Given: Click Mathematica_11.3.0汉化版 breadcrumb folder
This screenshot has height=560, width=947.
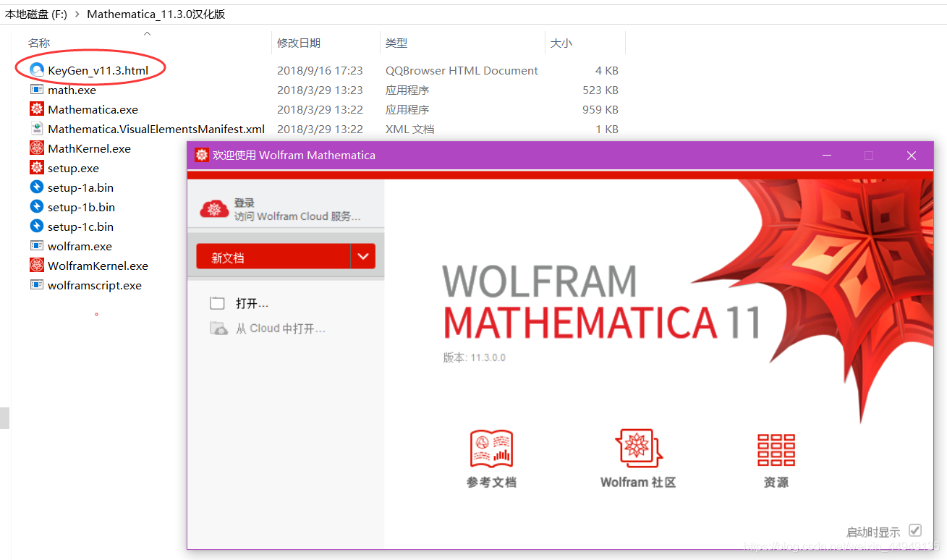Looking at the screenshot, I should 156,14.
